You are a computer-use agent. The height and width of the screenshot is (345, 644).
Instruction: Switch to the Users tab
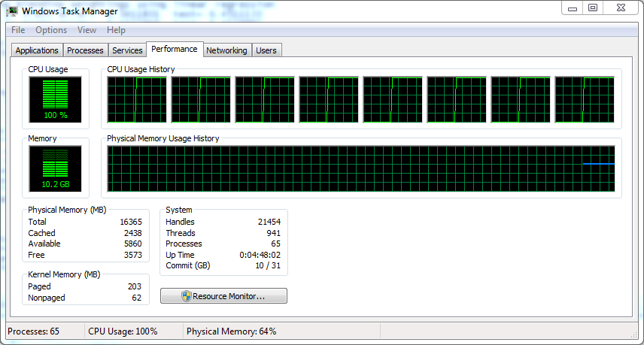point(266,50)
